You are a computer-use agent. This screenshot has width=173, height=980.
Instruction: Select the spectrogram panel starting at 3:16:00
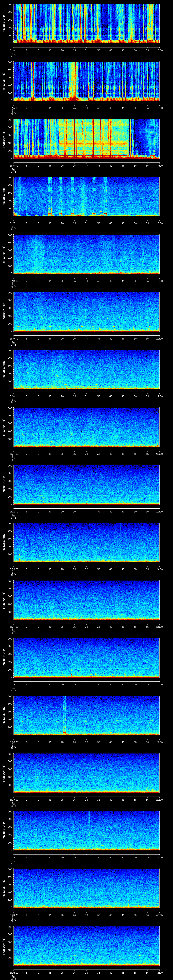[x=87, y=139]
